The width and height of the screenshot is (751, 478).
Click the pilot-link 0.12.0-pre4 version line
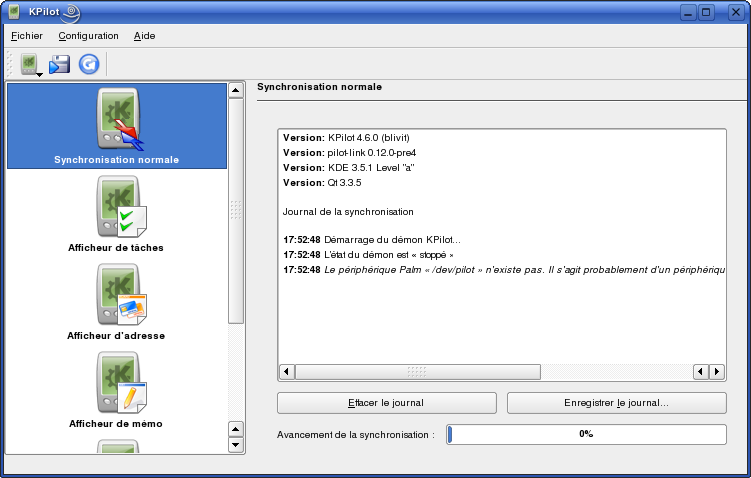[349, 153]
